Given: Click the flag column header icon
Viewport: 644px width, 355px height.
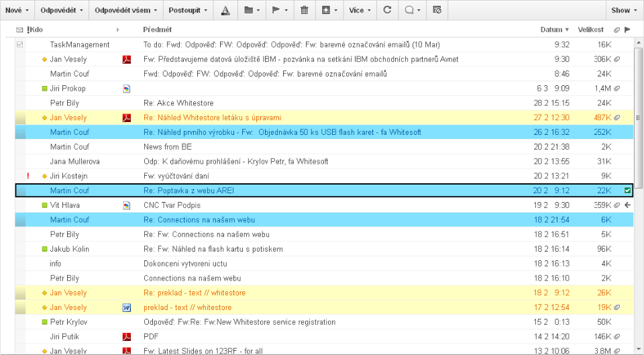Looking at the screenshot, I should tap(627, 30).
